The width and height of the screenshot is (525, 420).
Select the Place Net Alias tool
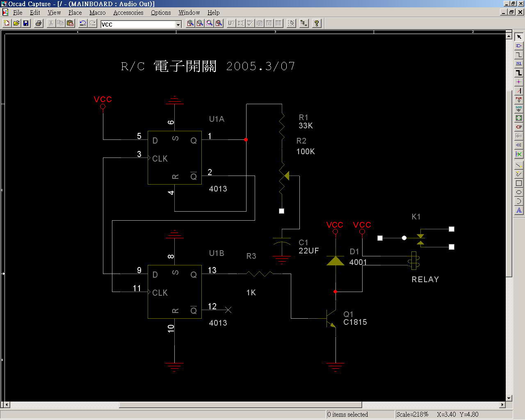coord(519,64)
